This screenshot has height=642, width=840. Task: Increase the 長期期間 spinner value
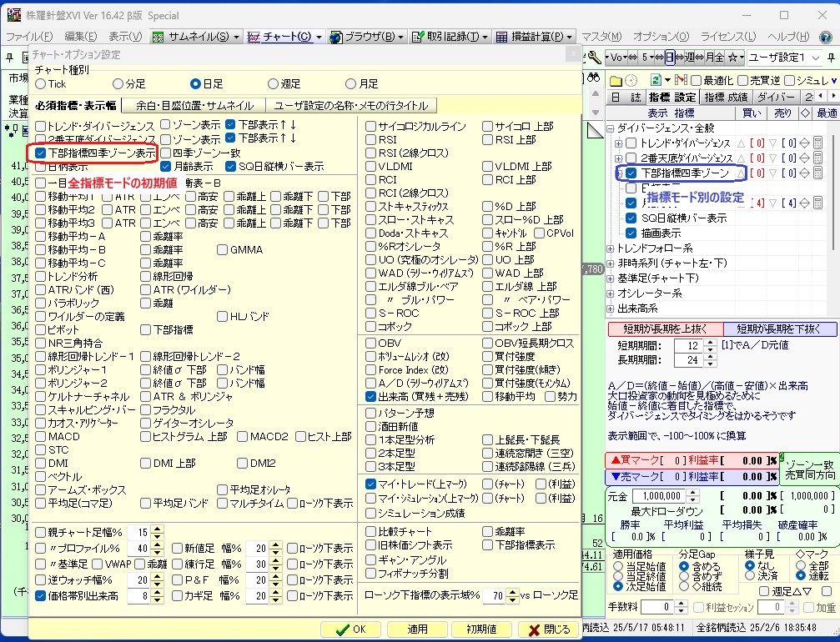pos(710,357)
